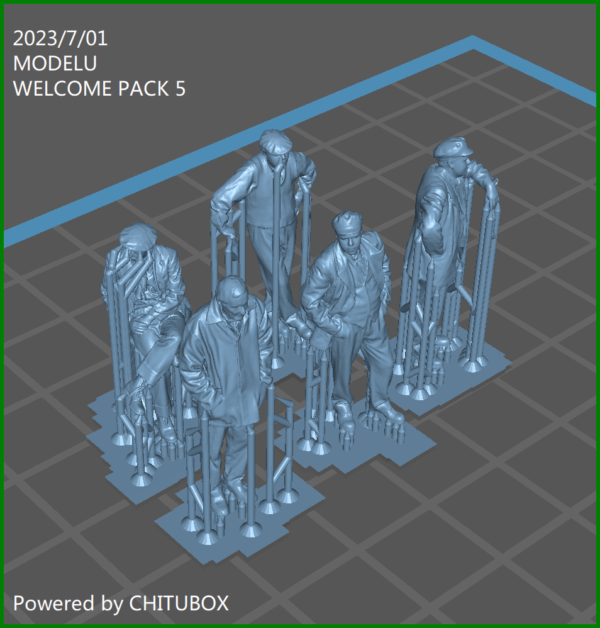Click the cap of the far-right figure
Viewport: 600px width, 628px height.
coord(452,147)
